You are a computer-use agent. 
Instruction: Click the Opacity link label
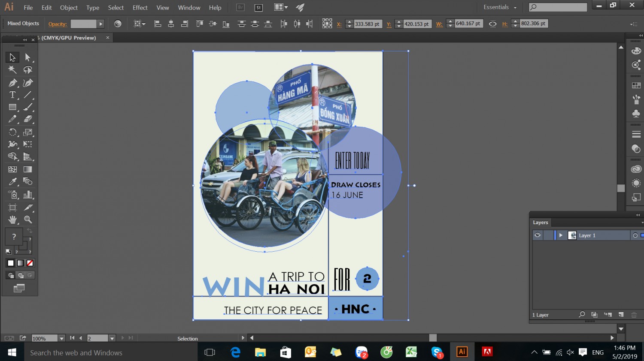coord(58,24)
